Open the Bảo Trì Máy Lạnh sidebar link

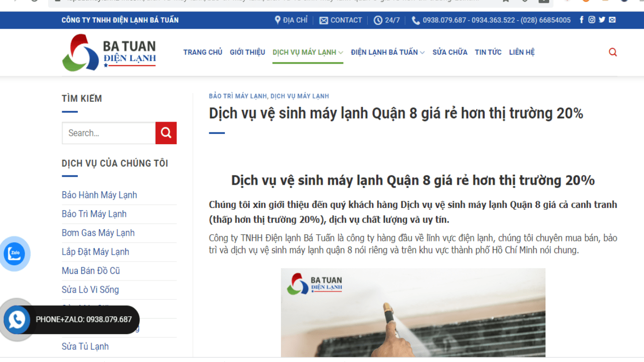click(x=94, y=214)
